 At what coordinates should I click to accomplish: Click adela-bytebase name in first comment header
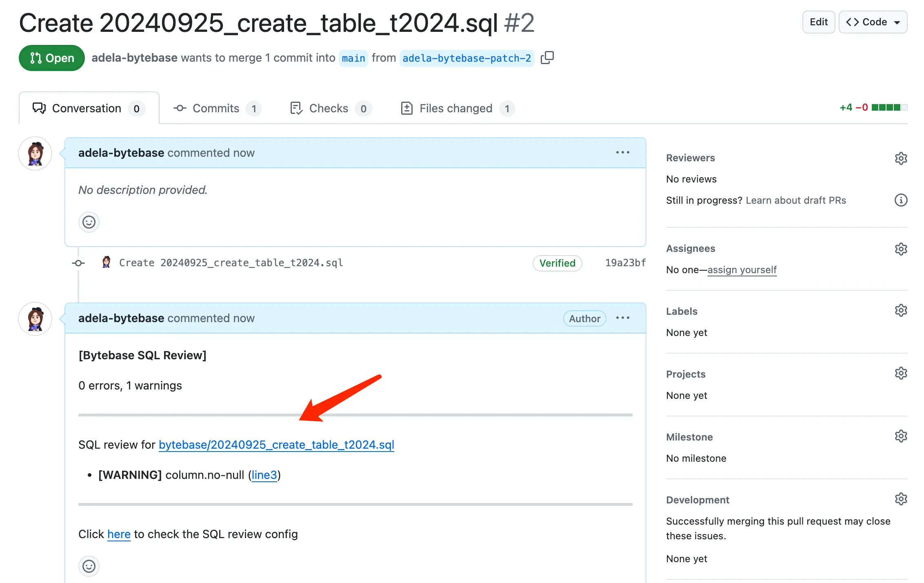pos(121,153)
